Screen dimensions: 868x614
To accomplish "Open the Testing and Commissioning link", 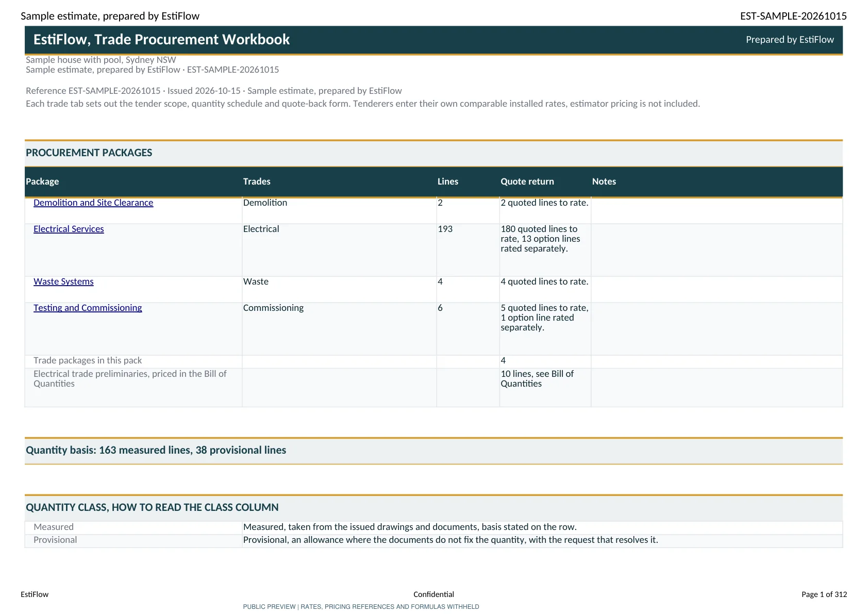I will pyautogui.click(x=88, y=308).
